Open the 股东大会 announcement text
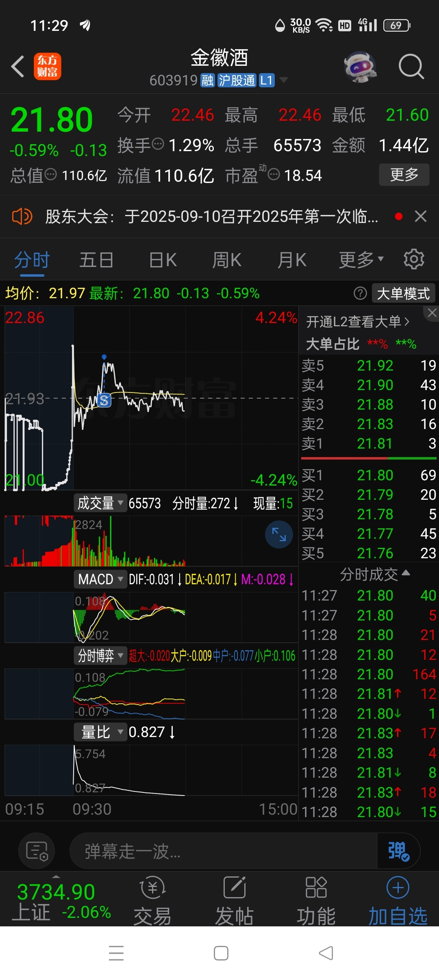This screenshot has width=439, height=980. pos(211,216)
